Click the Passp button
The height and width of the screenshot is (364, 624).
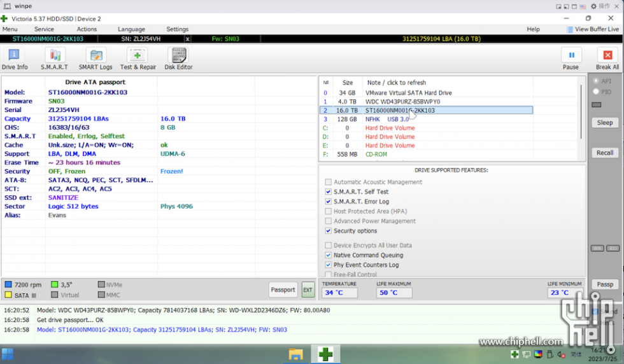(604, 284)
